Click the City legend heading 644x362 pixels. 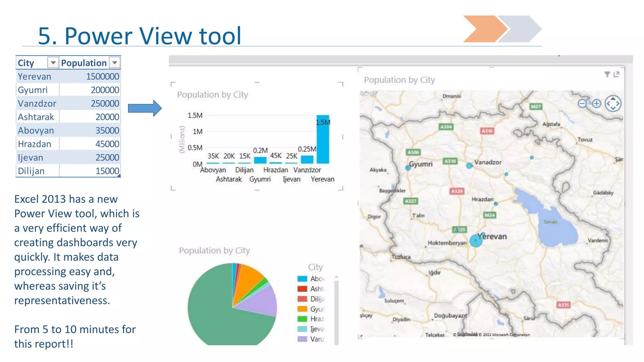[x=315, y=267]
